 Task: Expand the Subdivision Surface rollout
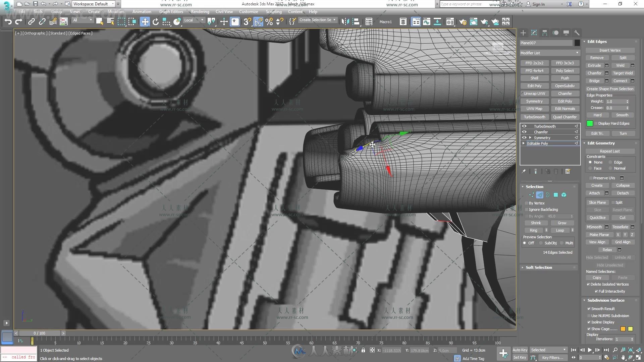pyautogui.click(x=605, y=300)
